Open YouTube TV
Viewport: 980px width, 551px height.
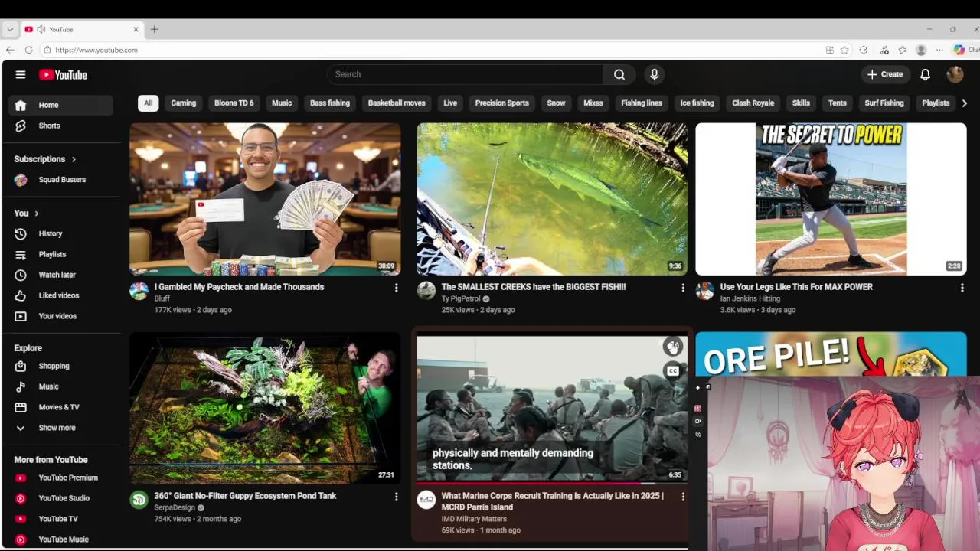[x=60, y=519]
